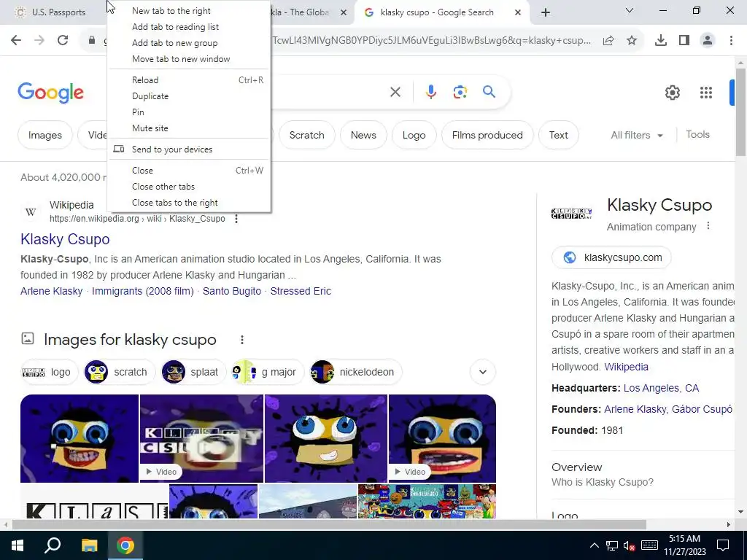The width and height of the screenshot is (747, 560).
Task: Click the horizontal scrollbar thumb
Action: click(x=329, y=524)
